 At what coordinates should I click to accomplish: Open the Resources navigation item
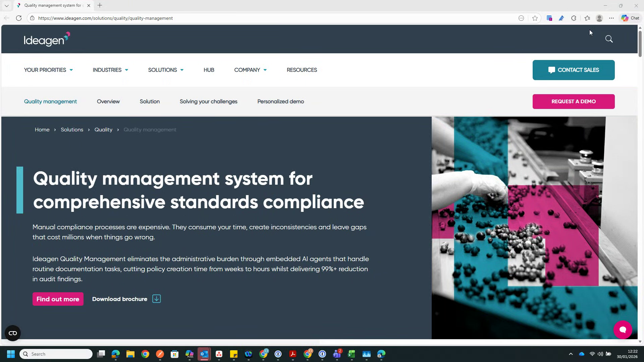point(302,70)
